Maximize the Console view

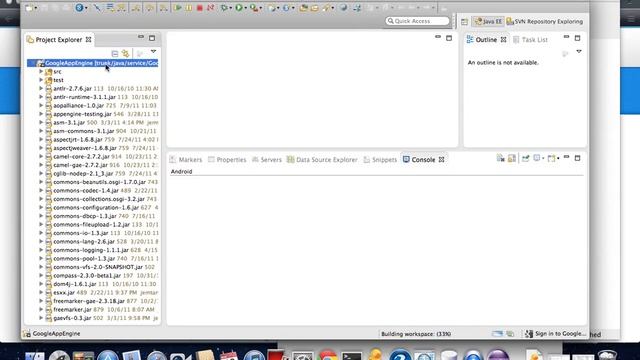[x=577, y=158]
